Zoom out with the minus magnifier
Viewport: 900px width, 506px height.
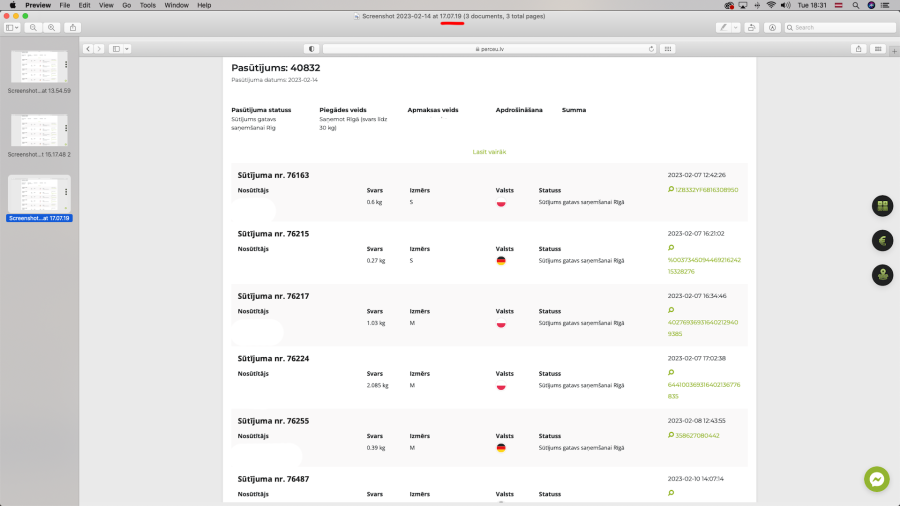click(33, 28)
